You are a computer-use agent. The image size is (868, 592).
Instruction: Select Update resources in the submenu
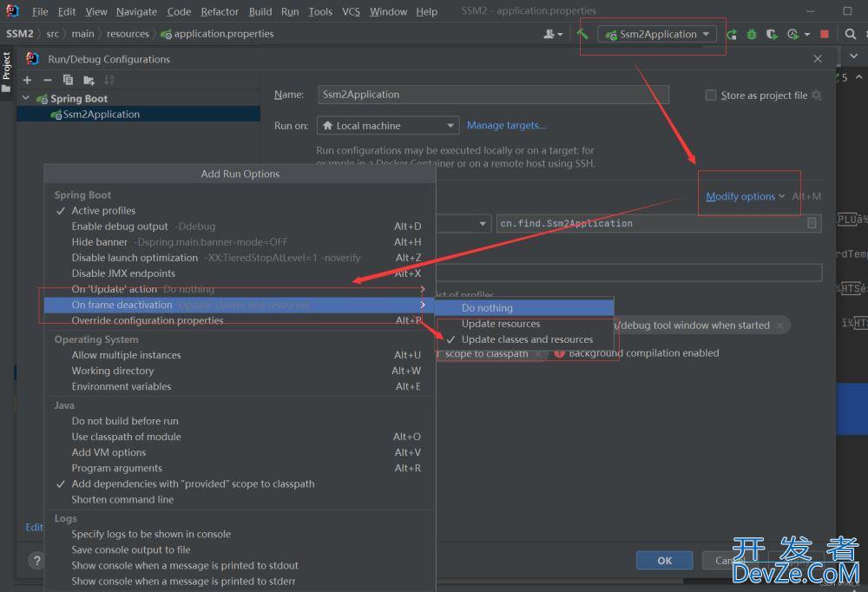(501, 324)
